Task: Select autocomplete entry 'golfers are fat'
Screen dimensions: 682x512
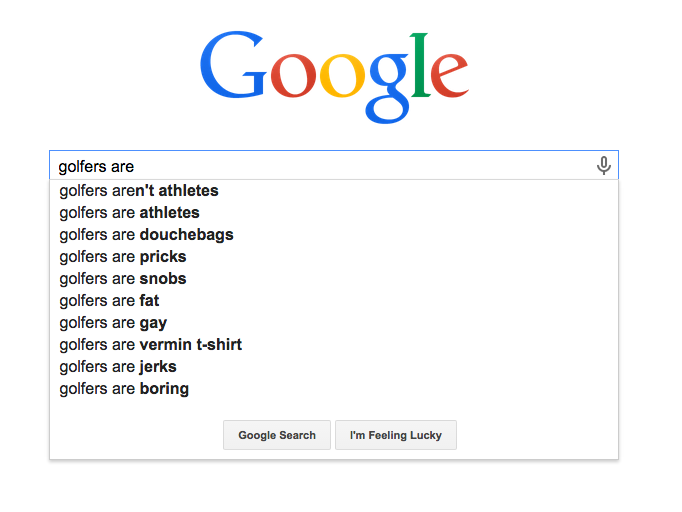Action: click(334, 301)
